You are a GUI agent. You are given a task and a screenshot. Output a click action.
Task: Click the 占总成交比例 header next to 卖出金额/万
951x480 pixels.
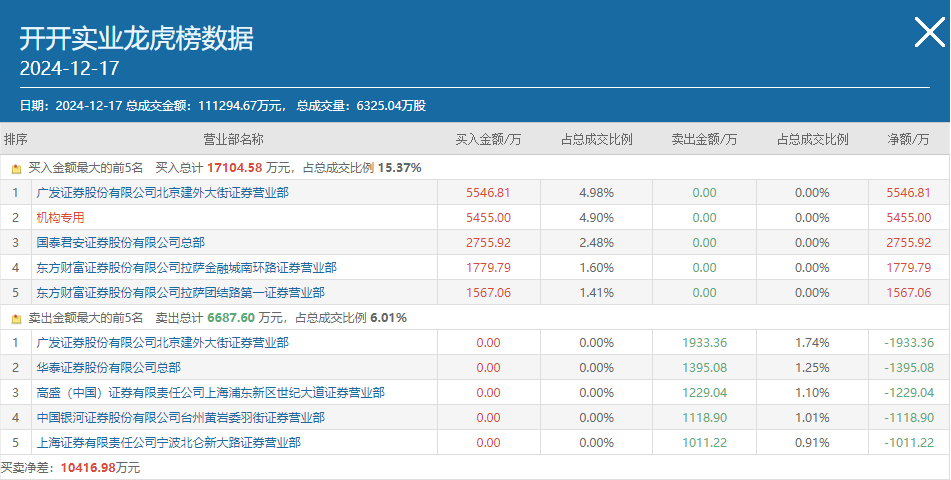coord(812,140)
